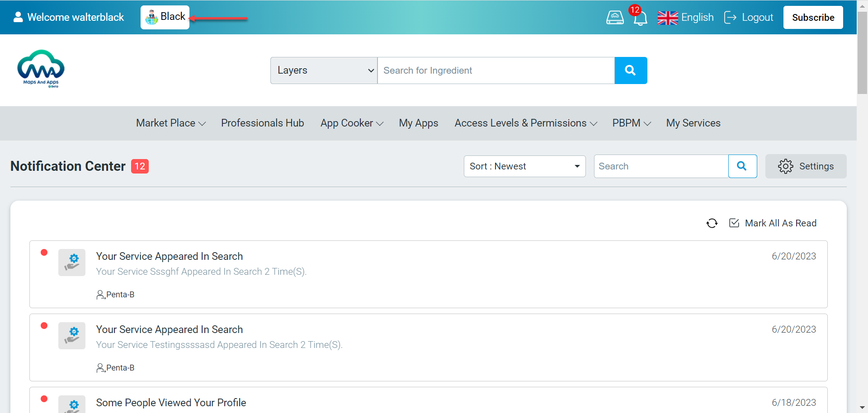Click the date of the Sssghf notification

pos(794,256)
